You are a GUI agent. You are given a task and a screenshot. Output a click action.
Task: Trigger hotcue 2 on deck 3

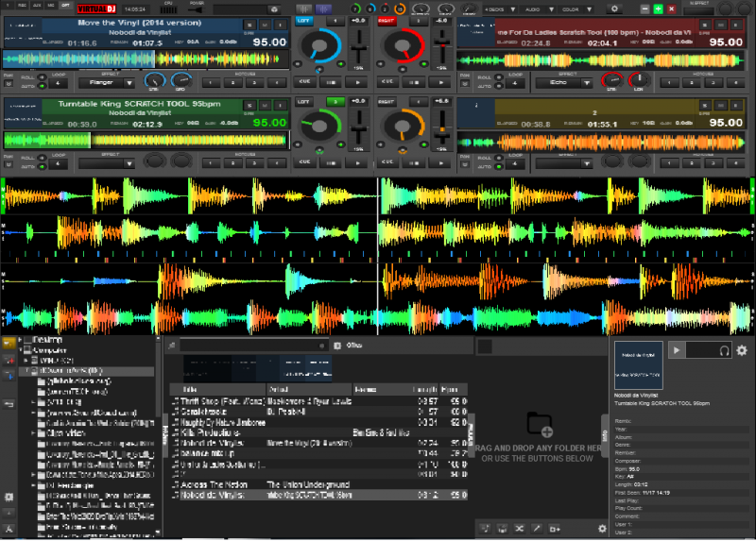(x=232, y=163)
